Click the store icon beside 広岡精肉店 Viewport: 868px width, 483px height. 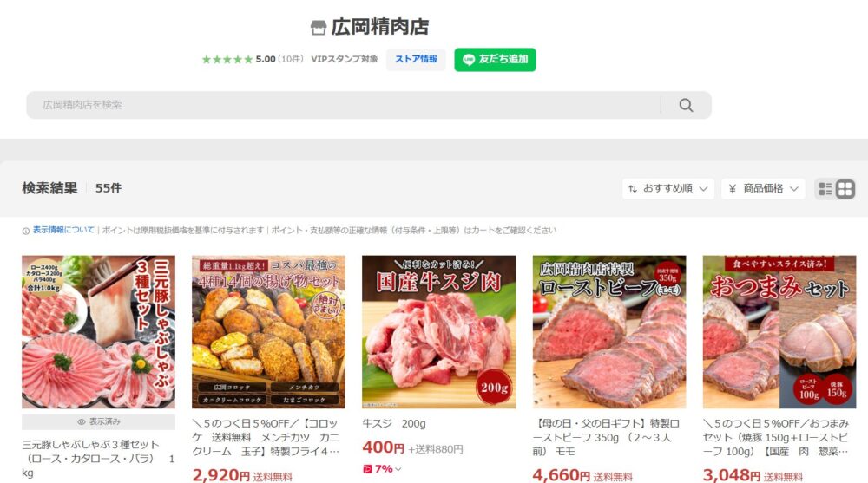point(319,27)
